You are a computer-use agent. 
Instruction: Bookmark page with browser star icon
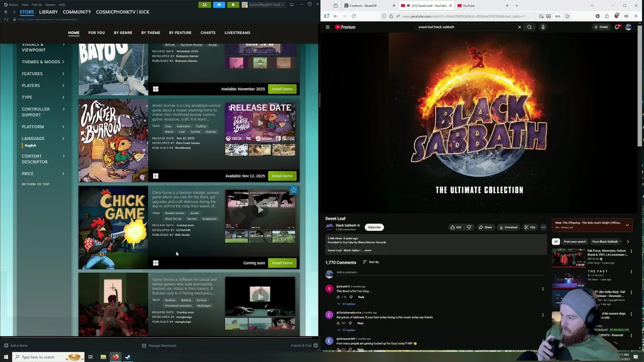tap(567, 16)
